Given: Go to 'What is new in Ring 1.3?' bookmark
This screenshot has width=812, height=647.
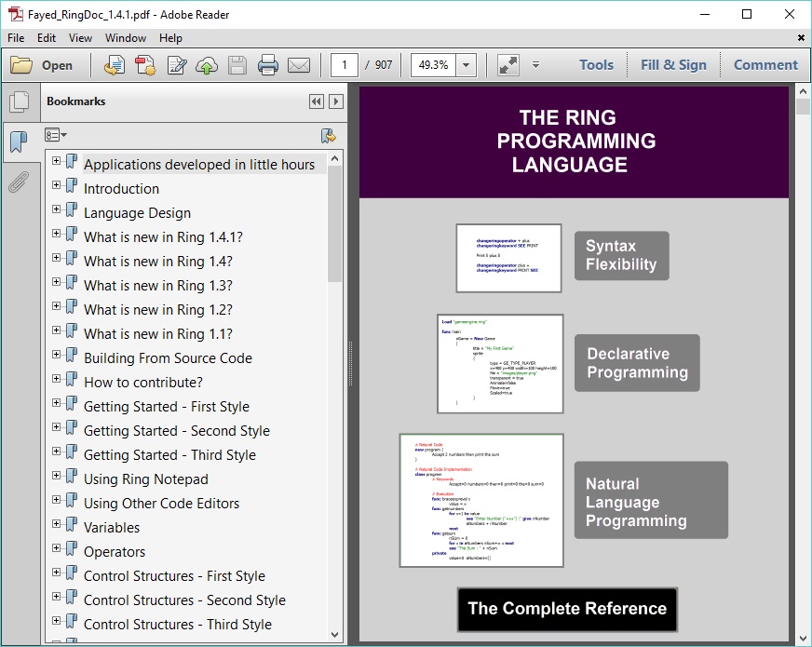Looking at the screenshot, I should pos(158,286).
